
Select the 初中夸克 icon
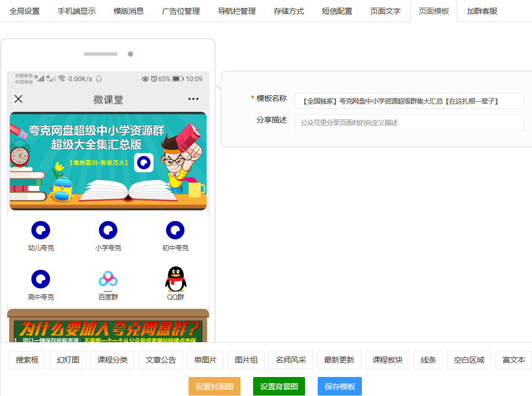coord(175,231)
